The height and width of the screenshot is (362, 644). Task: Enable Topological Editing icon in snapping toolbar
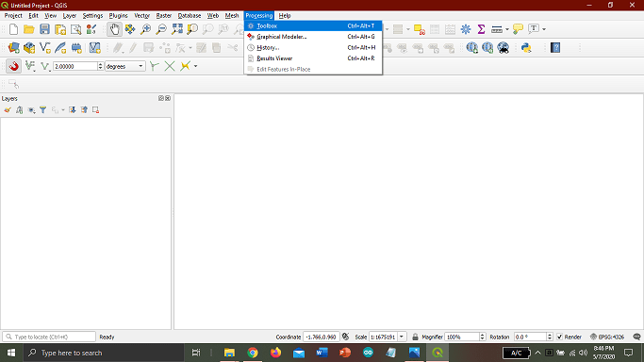click(154, 66)
